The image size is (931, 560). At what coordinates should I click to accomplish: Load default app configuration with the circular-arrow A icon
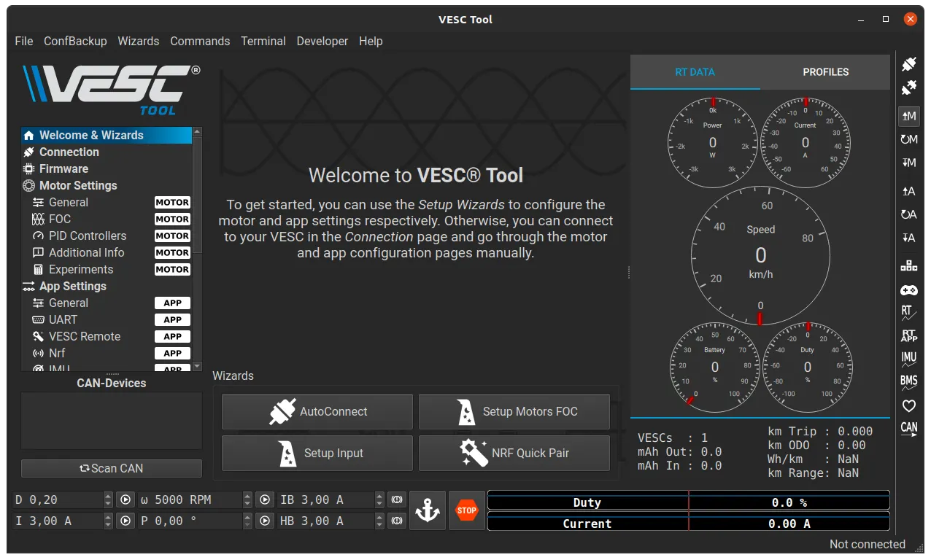tap(908, 214)
